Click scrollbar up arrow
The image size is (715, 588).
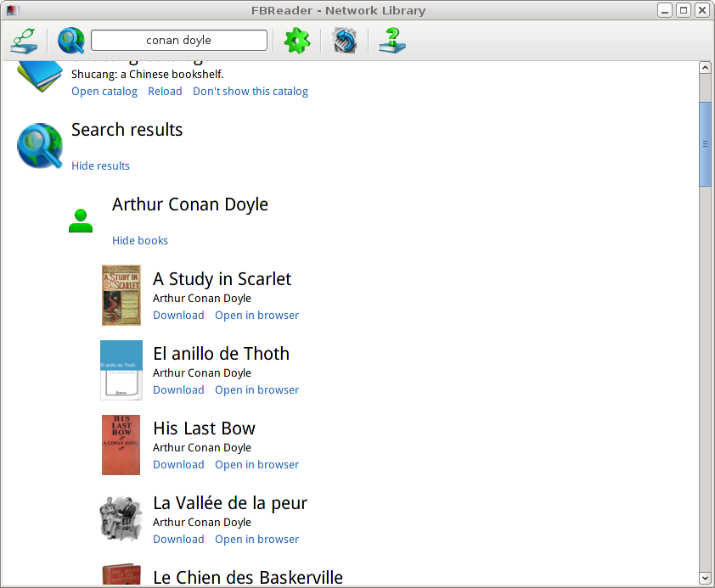coord(705,68)
